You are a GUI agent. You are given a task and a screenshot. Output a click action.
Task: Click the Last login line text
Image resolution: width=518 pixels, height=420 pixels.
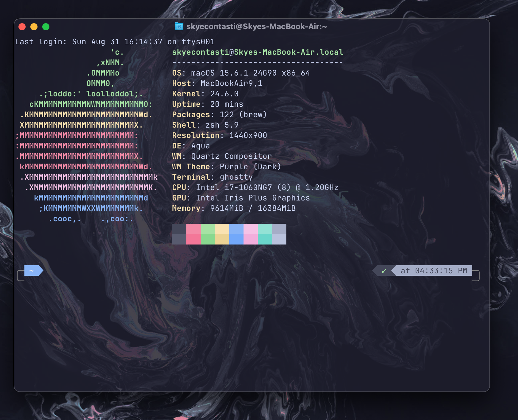[115, 42]
